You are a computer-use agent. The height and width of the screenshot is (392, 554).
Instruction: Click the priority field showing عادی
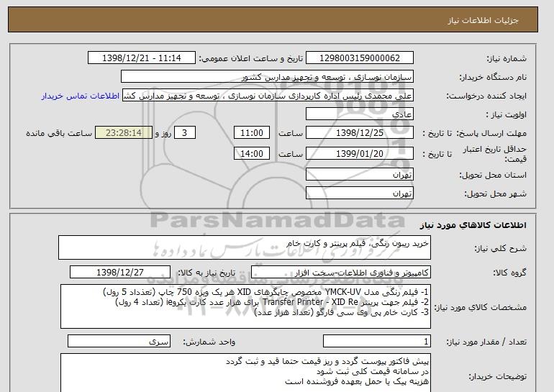click(x=359, y=114)
